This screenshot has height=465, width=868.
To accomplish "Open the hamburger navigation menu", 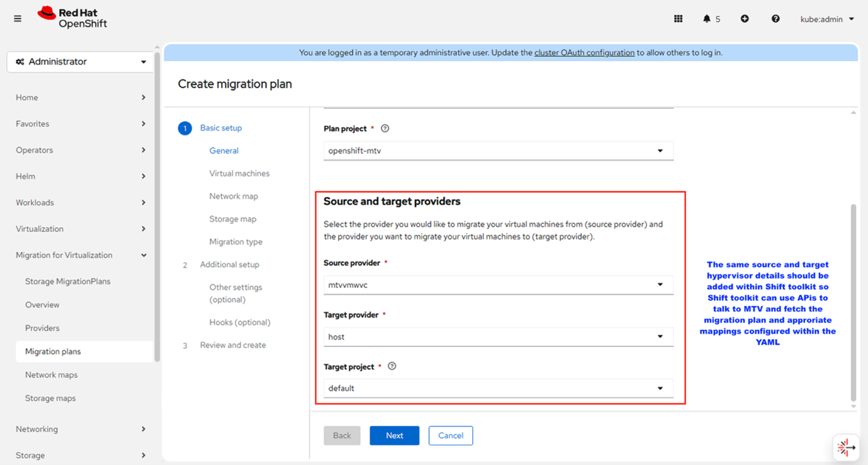I will click(18, 19).
